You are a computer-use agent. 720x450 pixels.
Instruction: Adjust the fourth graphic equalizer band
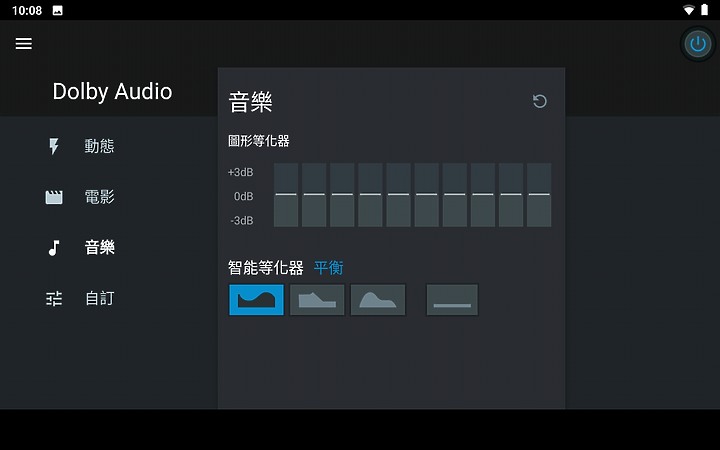tap(370, 195)
